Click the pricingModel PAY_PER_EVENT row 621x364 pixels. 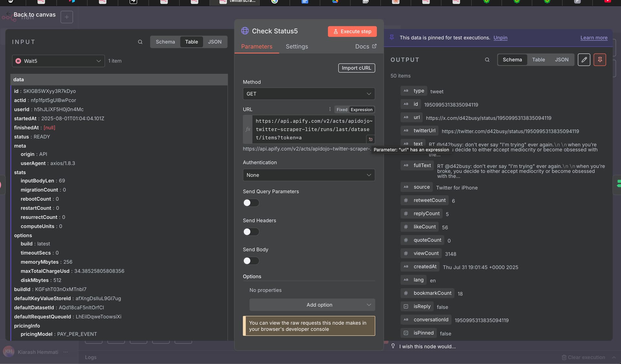tap(59, 334)
